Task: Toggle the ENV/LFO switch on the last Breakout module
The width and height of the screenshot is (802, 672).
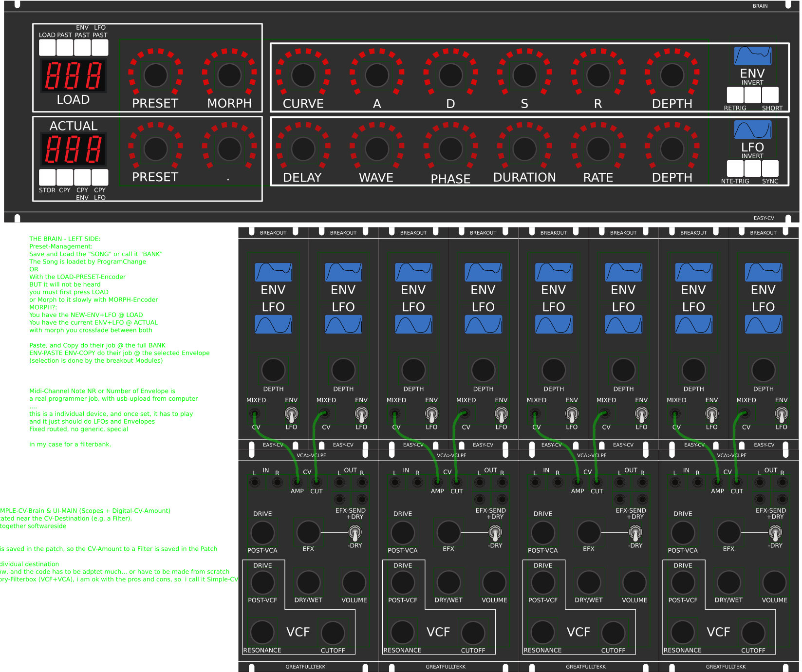Action: [781, 414]
